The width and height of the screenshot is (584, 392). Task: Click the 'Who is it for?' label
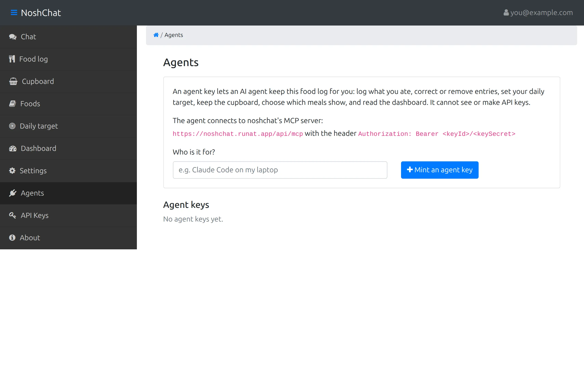coord(194,152)
